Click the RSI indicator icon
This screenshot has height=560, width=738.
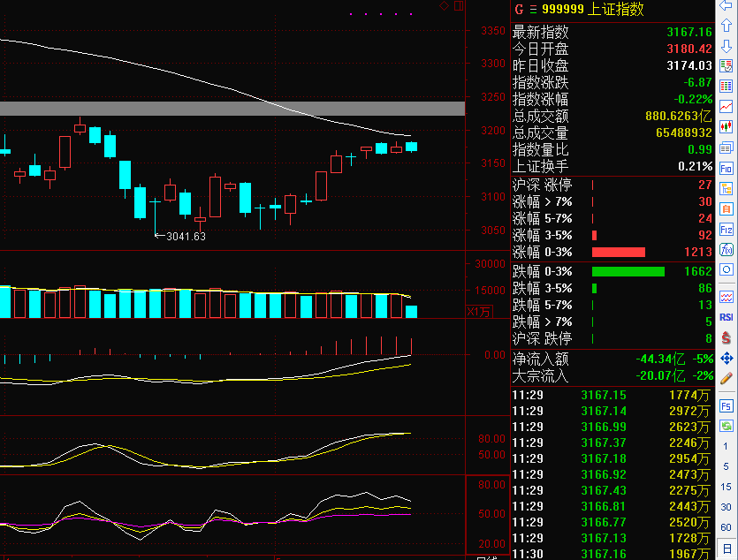pyautogui.click(x=727, y=317)
